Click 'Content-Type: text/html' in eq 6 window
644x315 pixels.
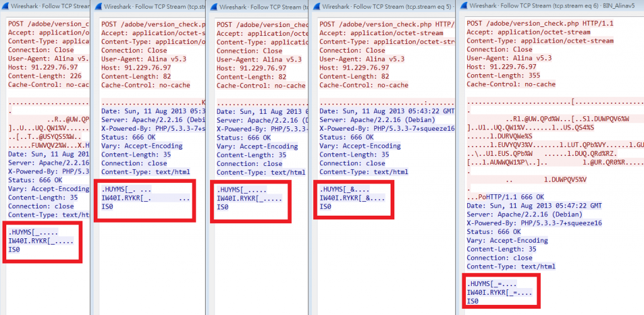(511, 267)
